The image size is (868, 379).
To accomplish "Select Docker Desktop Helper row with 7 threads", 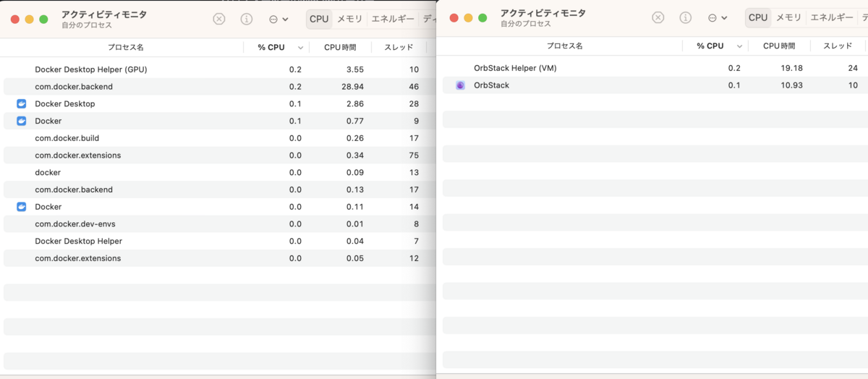I will [x=218, y=241].
